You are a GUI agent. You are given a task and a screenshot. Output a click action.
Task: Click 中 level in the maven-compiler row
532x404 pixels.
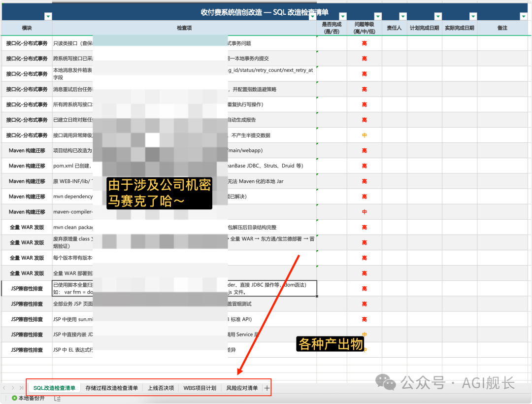[x=365, y=212]
